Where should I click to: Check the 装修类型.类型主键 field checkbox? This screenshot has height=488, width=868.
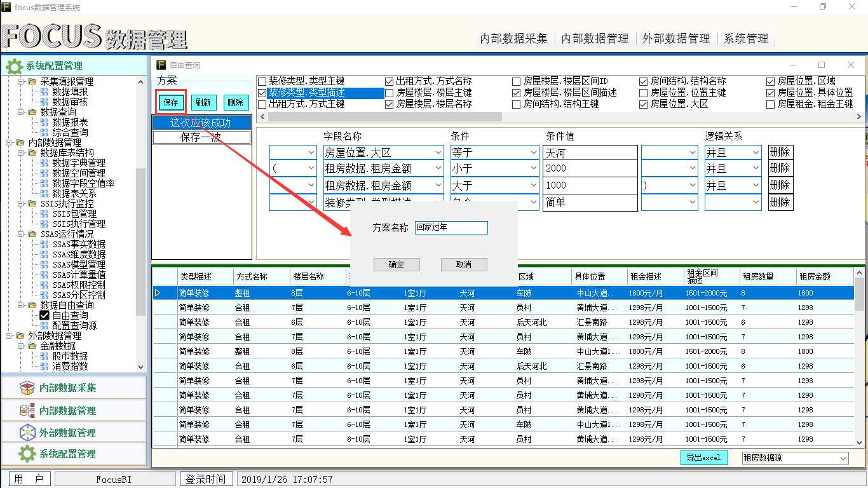click(262, 81)
